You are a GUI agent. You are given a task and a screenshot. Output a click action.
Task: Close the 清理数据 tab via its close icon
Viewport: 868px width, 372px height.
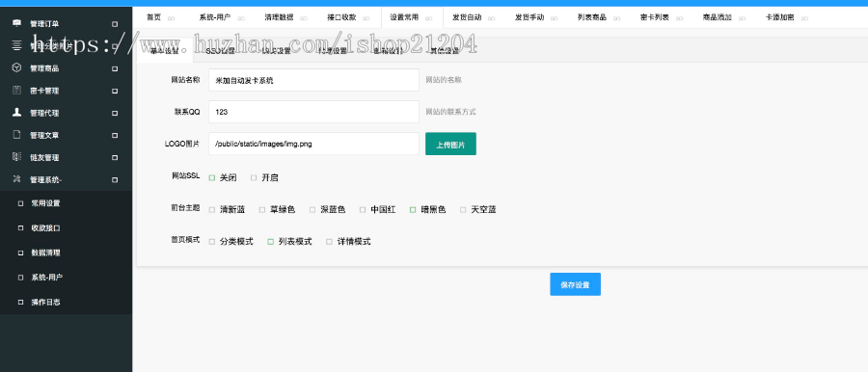coord(304,17)
